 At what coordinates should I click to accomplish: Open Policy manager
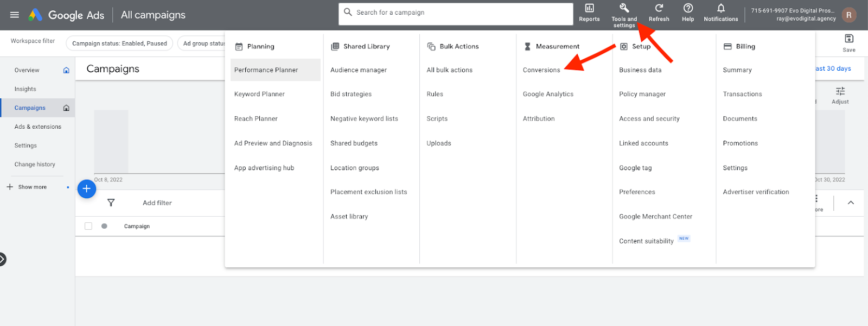coord(642,94)
